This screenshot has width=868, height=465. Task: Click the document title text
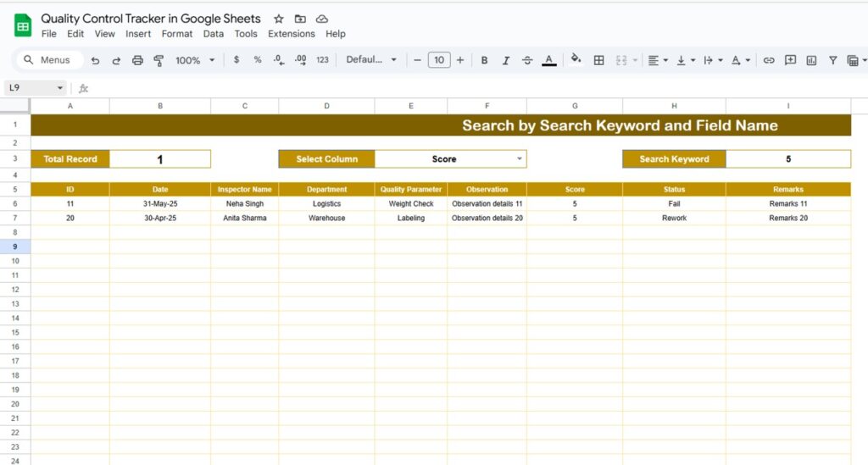click(x=151, y=19)
